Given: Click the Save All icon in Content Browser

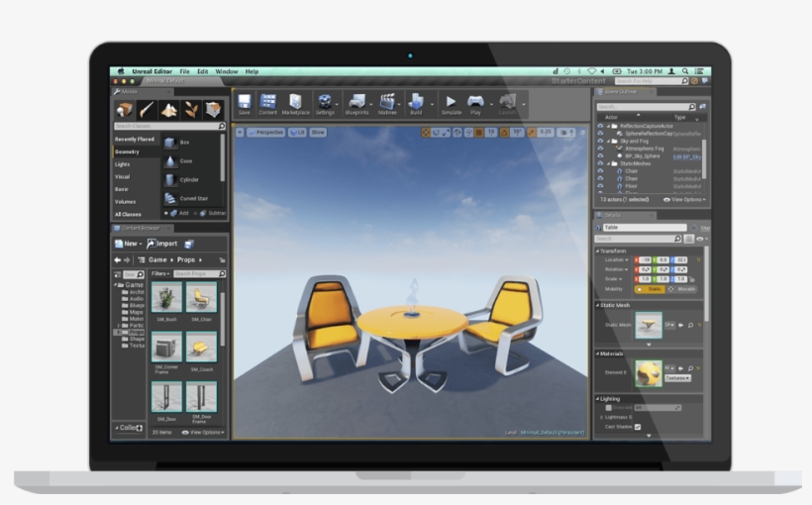Looking at the screenshot, I should click(189, 244).
